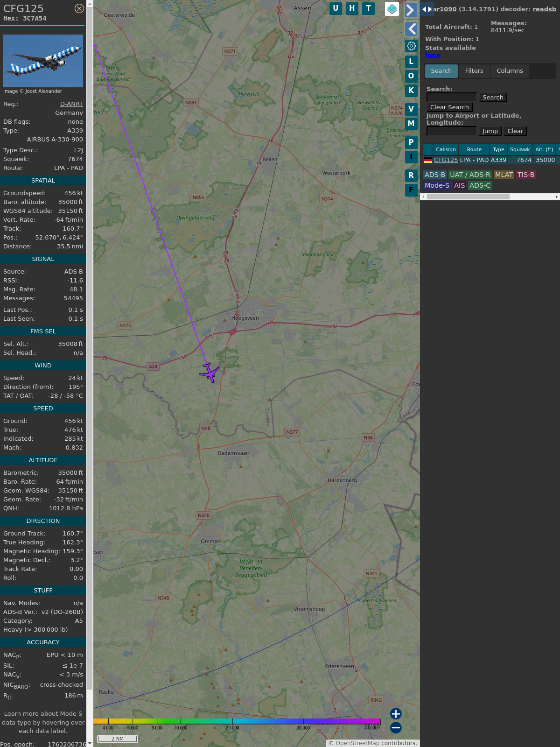Toggle the V map button
Viewport: 560px width, 747px height.
pyautogui.click(x=411, y=109)
